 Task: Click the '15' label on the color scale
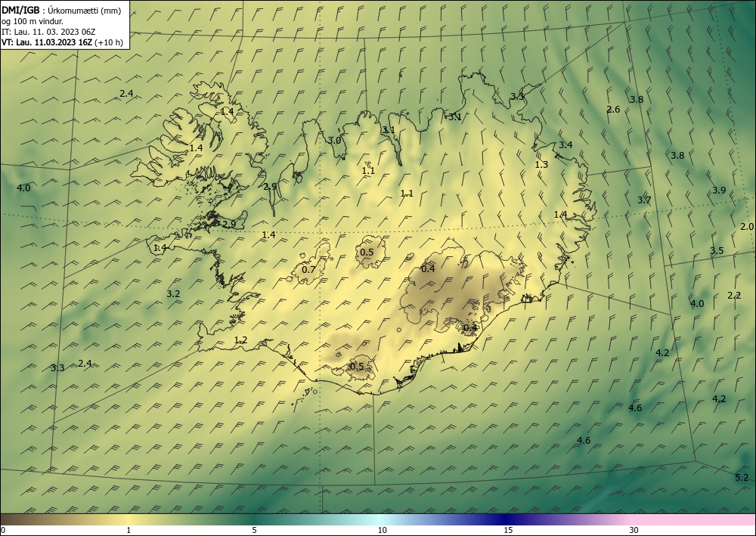508,530
